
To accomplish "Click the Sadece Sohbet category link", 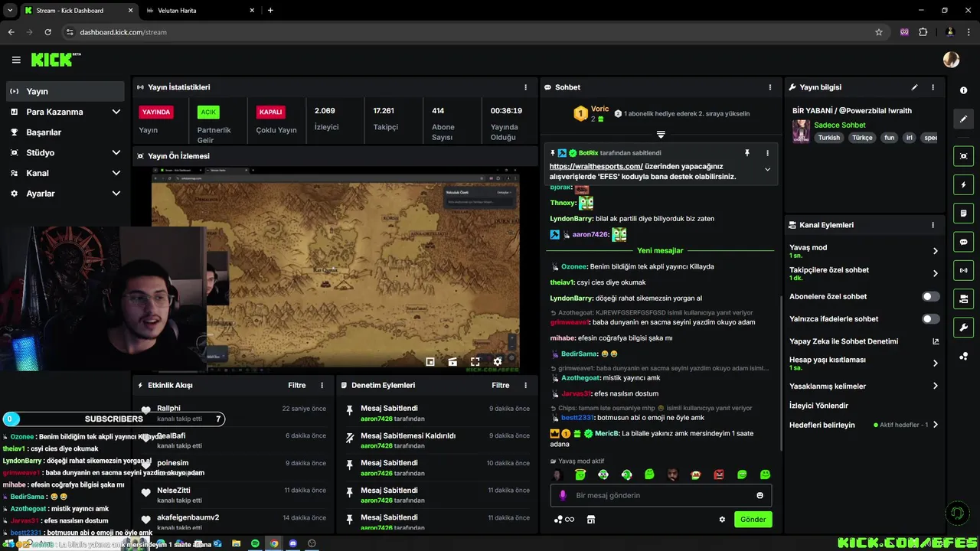I will 840,125.
